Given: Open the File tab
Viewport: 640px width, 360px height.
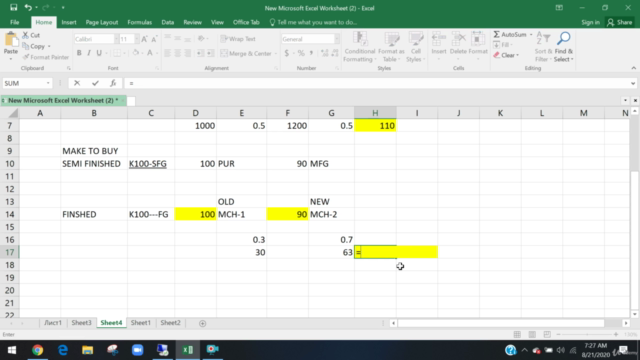Looking at the screenshot, I should point(14,22).
